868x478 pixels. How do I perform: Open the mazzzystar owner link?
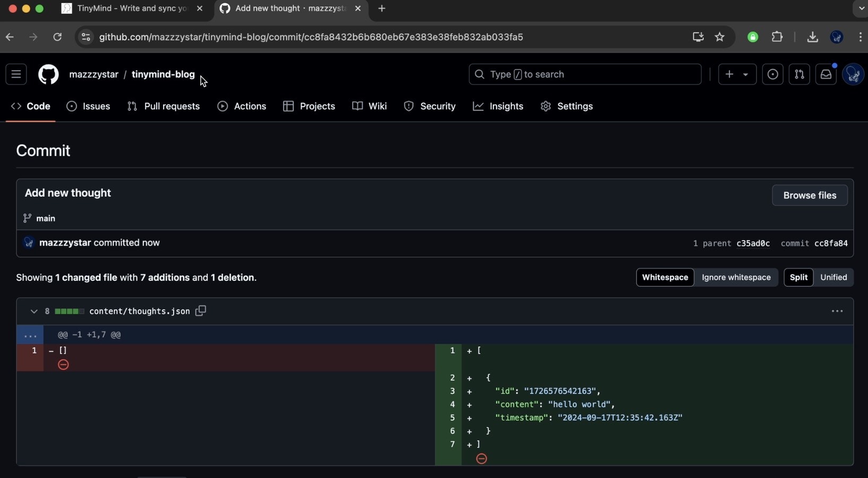tap(93, 74)
